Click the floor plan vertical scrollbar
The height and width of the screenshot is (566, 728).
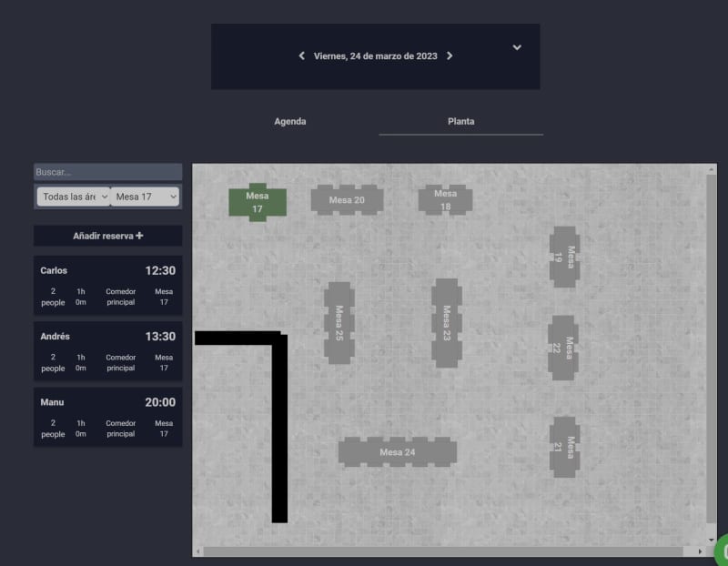coord(711,349)
